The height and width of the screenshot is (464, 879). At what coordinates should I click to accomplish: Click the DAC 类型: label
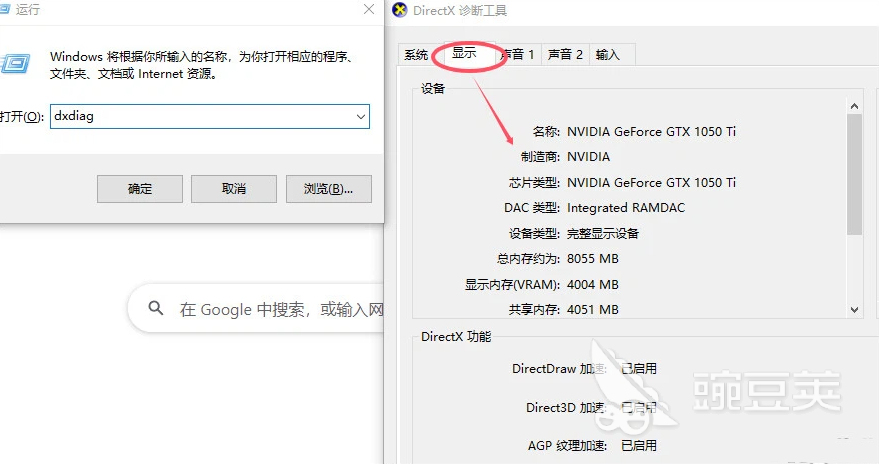pos(531,208)
